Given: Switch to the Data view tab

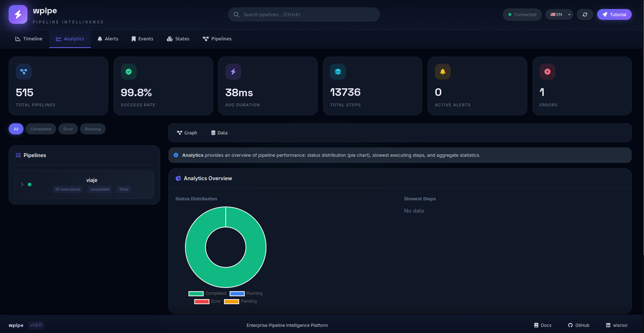Looking at the screenshot, I should (219, 133).
